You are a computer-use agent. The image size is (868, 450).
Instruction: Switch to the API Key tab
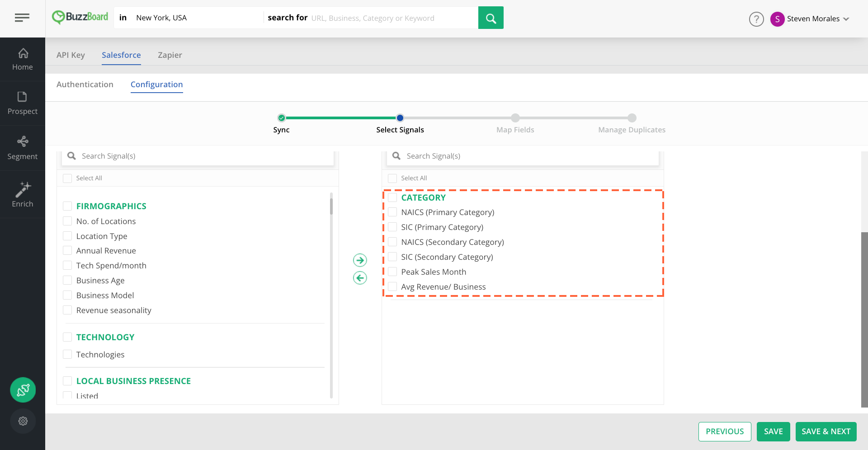pyautogui.click(x=71, y=55)
